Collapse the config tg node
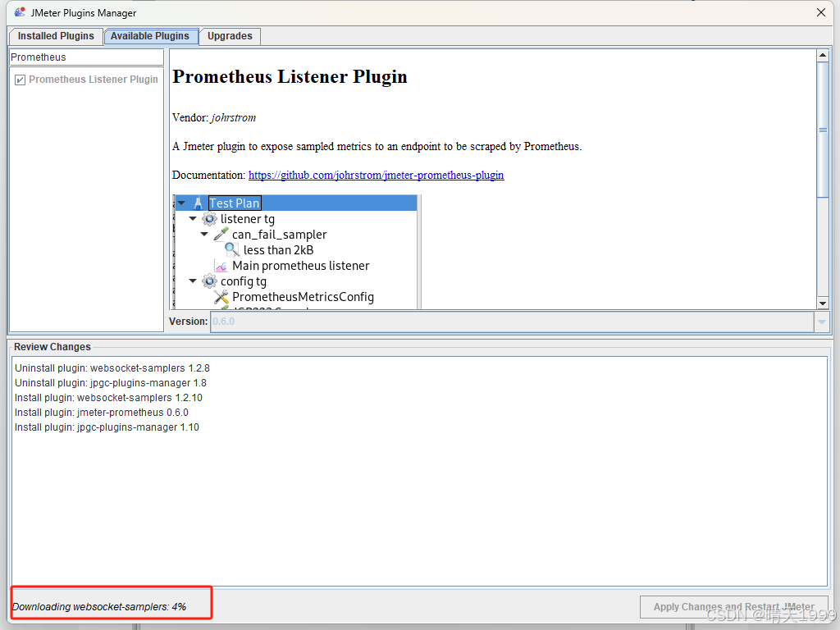 (192, 281)
